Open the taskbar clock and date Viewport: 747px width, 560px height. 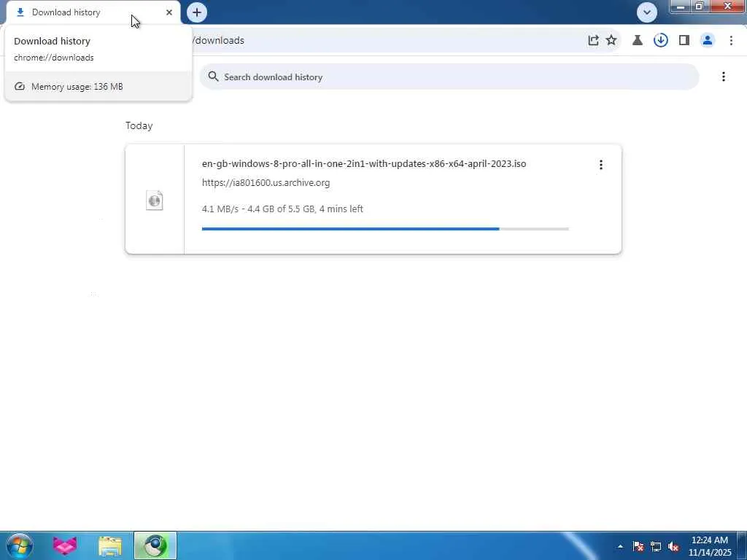pyautogui.click(x=710, y=546)
